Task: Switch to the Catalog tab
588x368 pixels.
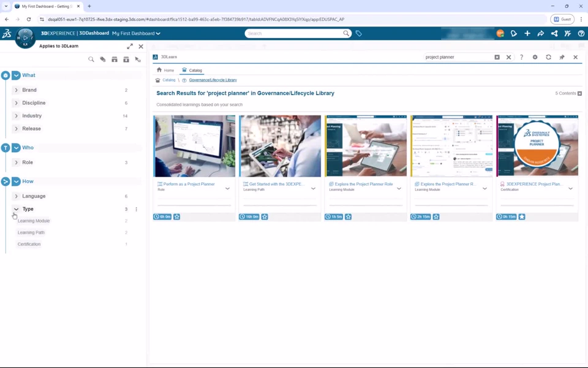Action: coord(192,70)
